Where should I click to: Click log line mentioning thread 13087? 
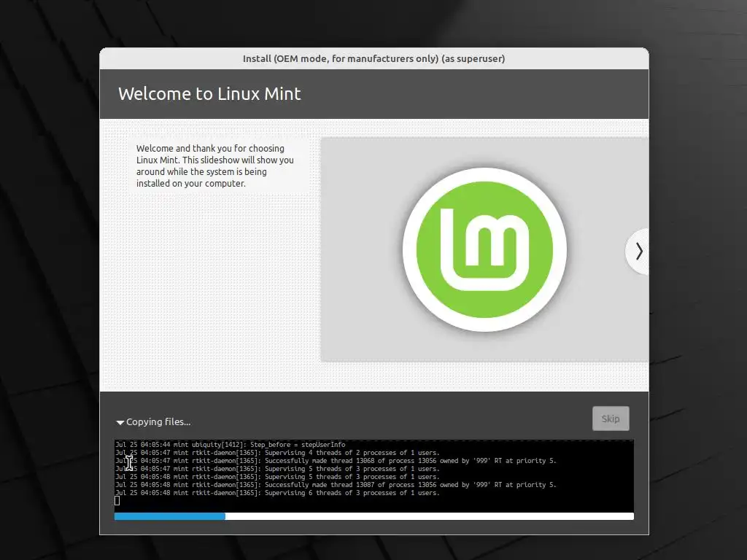pos(336,485)
